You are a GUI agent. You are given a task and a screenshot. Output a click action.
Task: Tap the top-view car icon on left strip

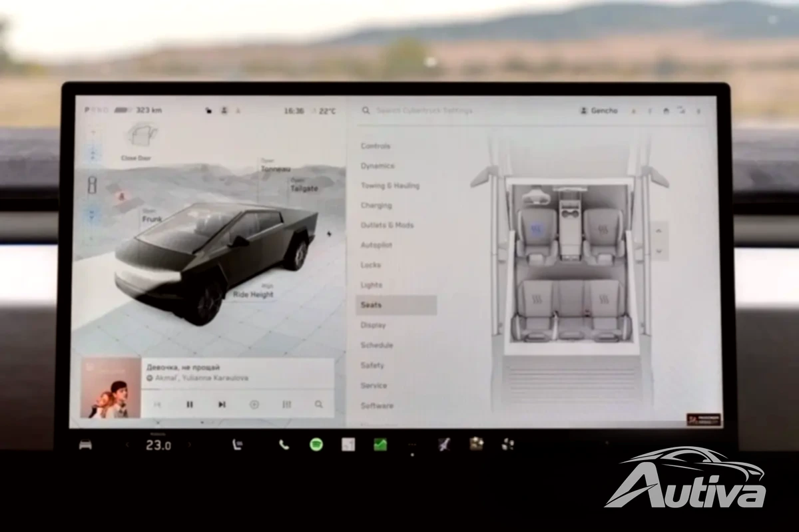[x=92, y=185]
